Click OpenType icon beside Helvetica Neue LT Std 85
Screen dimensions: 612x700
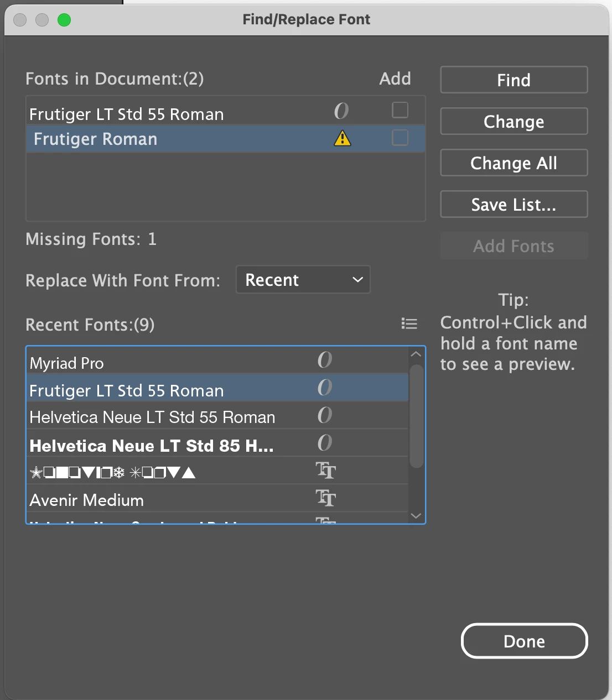(325, 443)
